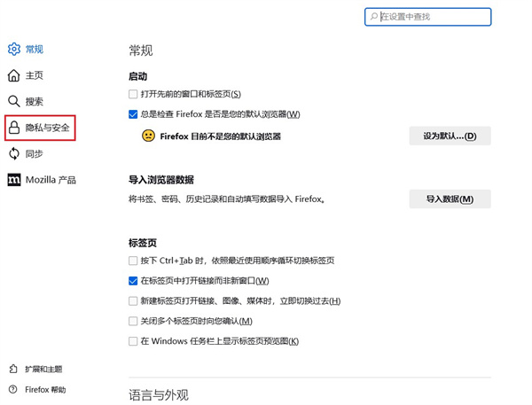Image resolution: width=532 pixels, height=405 pixels.
Task: Enable Ctrl+Tab recent order cycling checkbox
Action: (x=133, y=261)
